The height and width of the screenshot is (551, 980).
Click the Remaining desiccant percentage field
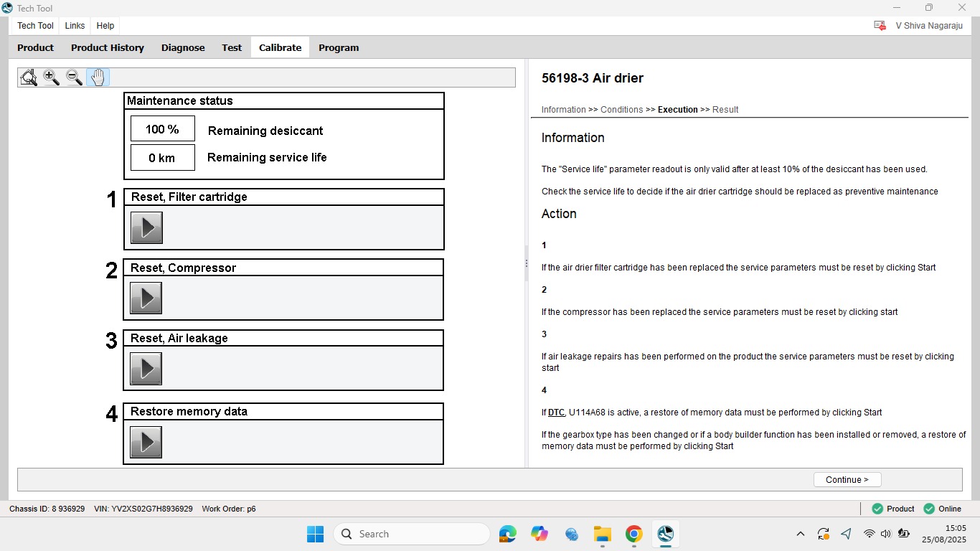tap(163, 129)
